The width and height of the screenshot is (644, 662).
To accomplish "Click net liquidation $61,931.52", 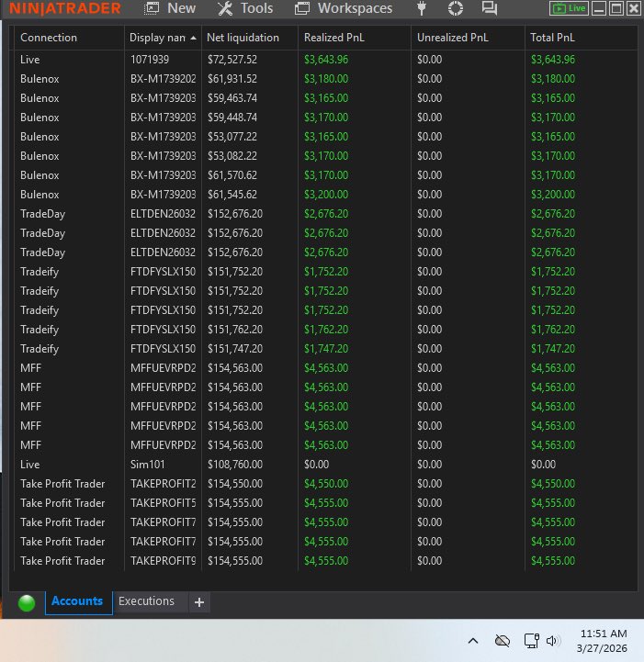I will pos(232,79).
